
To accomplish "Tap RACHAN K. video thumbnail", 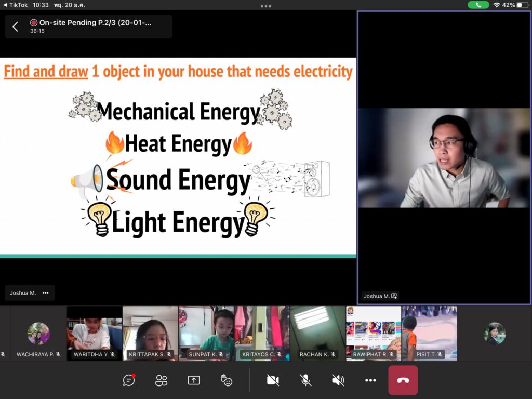I will tap(317, 332).
